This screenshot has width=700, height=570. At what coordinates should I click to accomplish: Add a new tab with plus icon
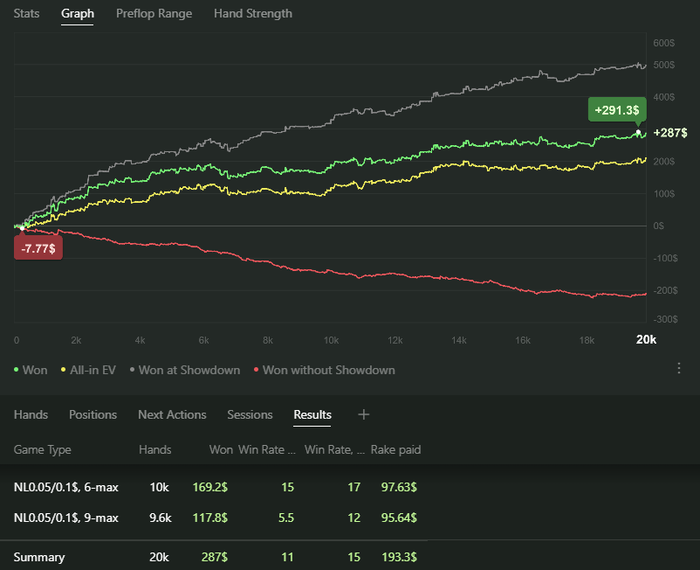tap(363, 415)
